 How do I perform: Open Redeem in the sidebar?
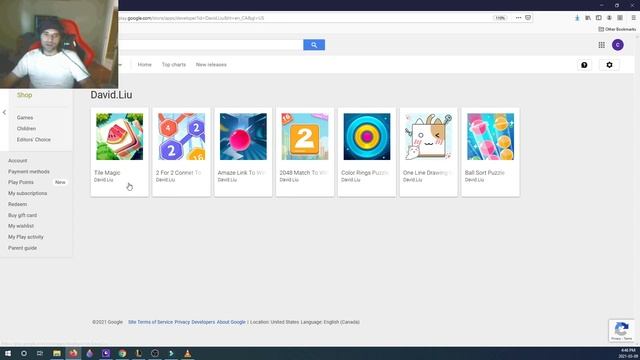click(x=18, y=204)
